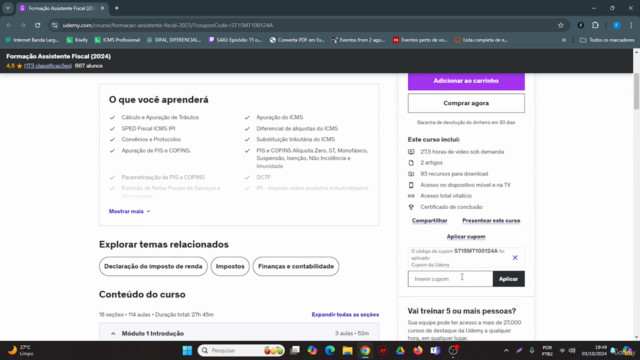Viewport: 640px width, 360px height.
Task: Click the Certificado de conclusão trophy icon
Action: coord(411,207)
